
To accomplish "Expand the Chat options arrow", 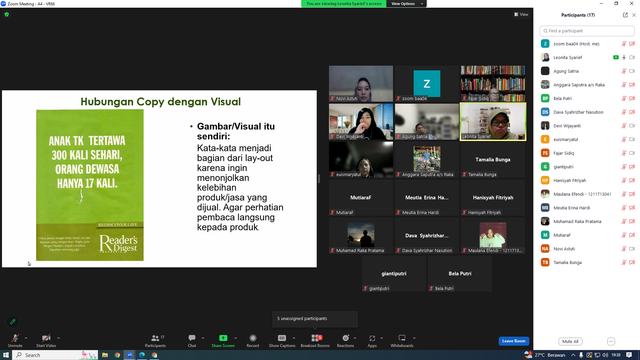I will [203, 338].
